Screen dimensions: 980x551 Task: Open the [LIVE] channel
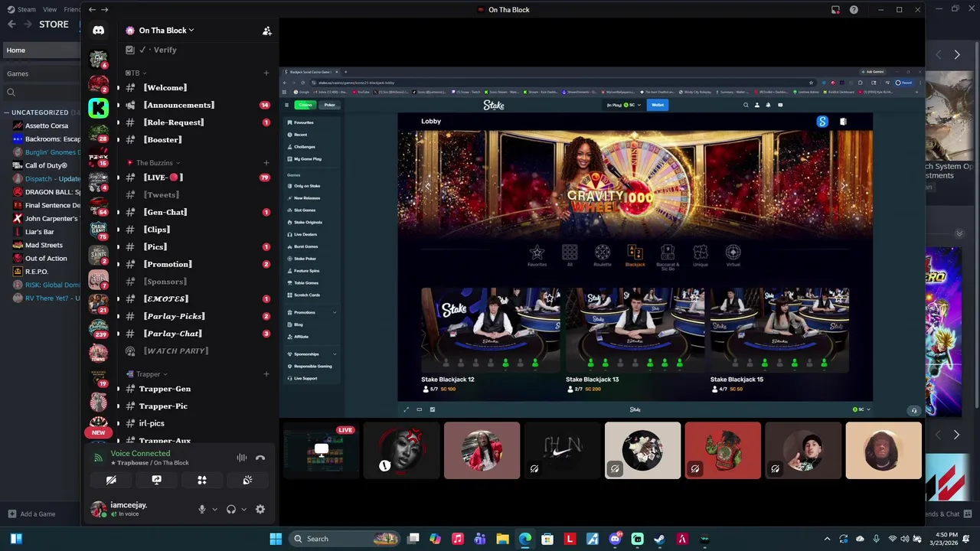coord(197,178)
